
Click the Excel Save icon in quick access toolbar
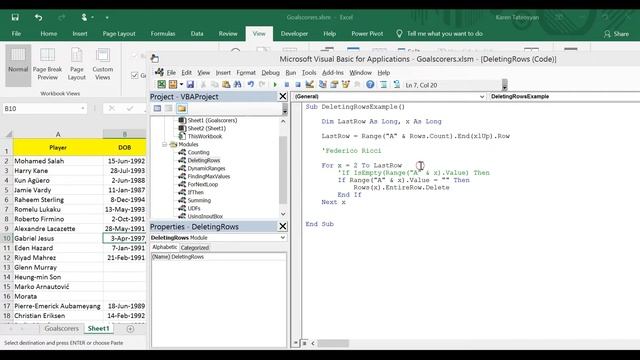tap(15, 17)
